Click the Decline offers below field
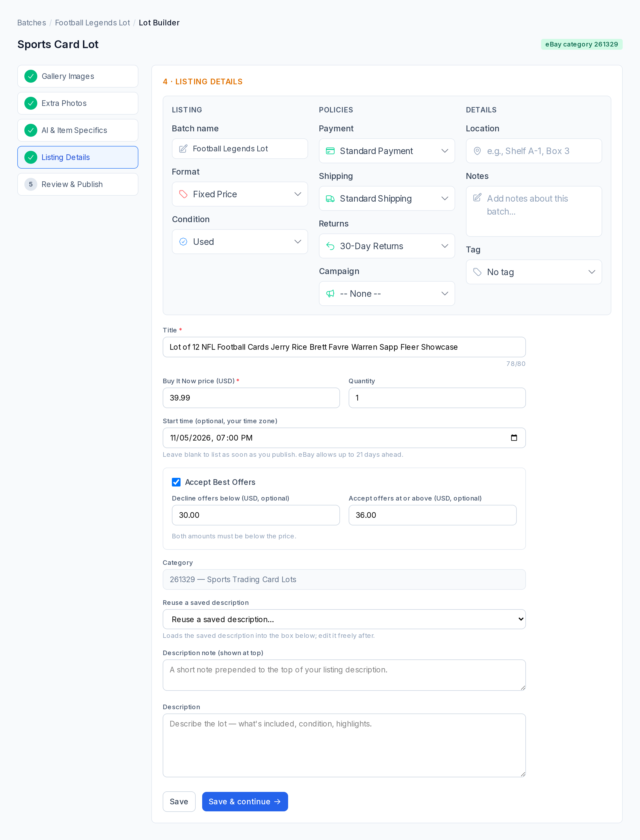This screenshot has width=640, height=840. 256,515
